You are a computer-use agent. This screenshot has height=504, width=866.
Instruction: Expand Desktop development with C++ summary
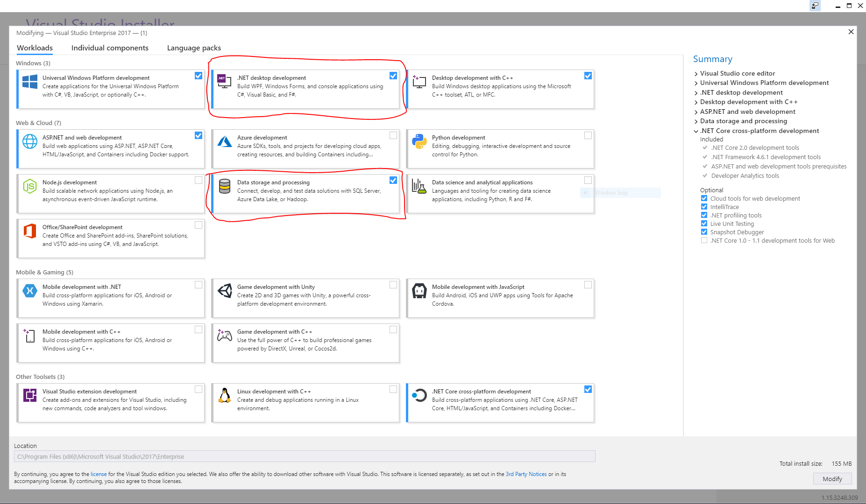696,102
